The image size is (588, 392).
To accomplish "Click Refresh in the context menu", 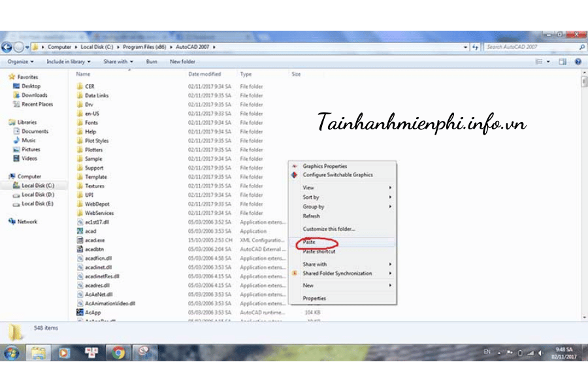I will [x=311, y=216].
